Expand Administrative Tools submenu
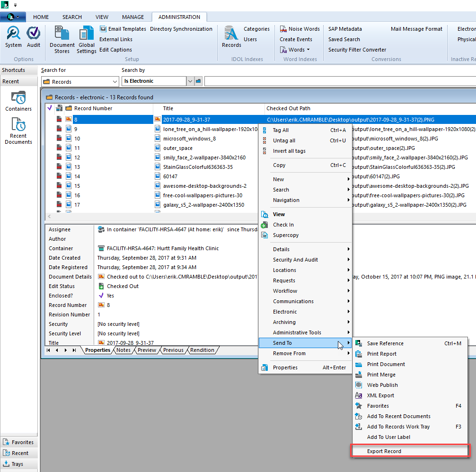This screenshot has height=472, width=476. 305,332
